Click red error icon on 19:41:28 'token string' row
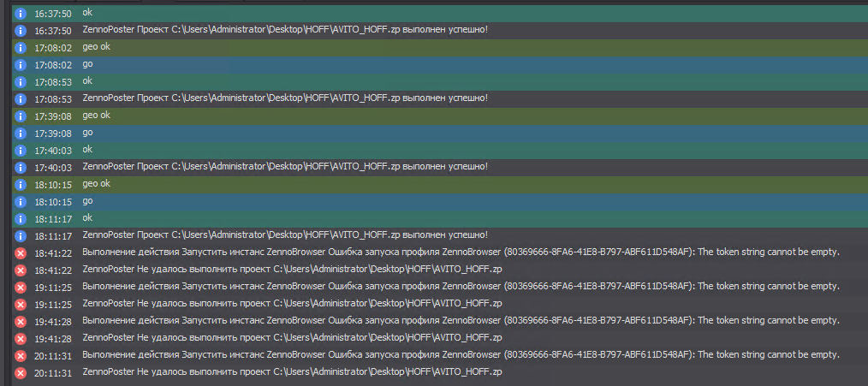Screen dimensions: 868x386 coord(21,322)
